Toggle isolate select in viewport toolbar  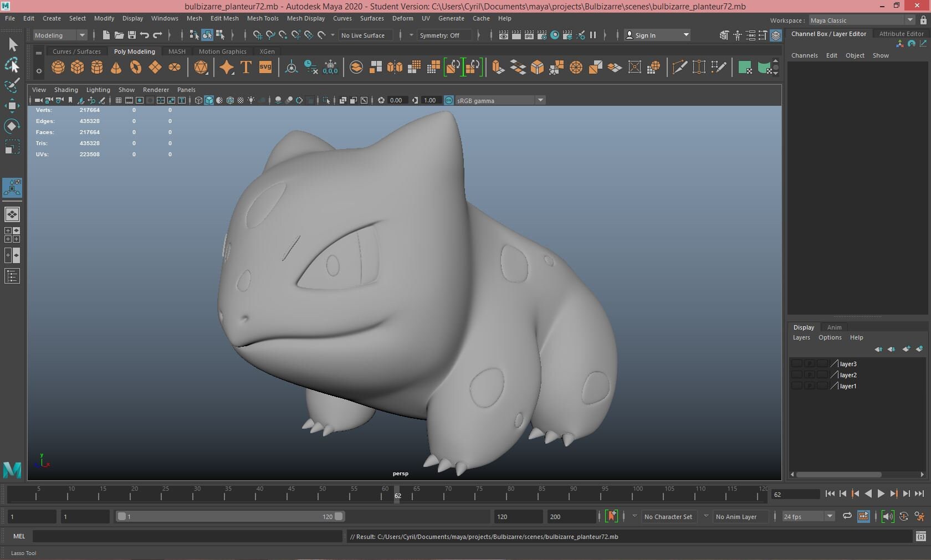[326, 100]
